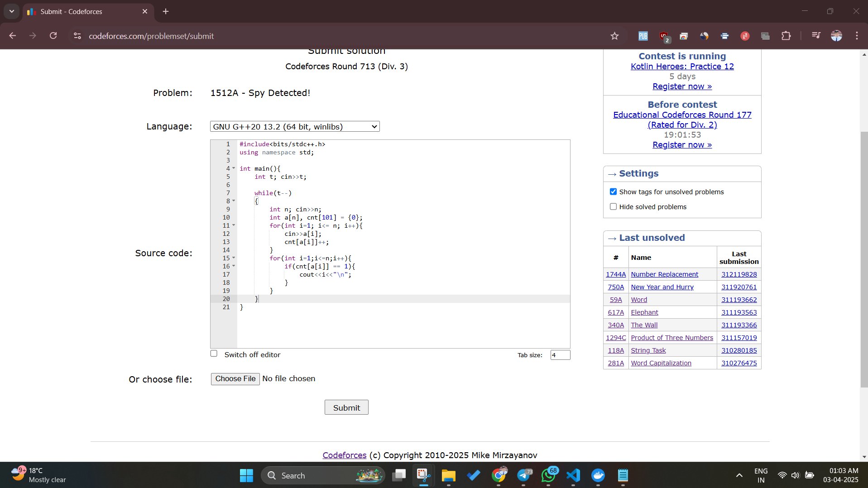
Task: Reload the Codeforces submit page
Action: [x=53, y=36]
